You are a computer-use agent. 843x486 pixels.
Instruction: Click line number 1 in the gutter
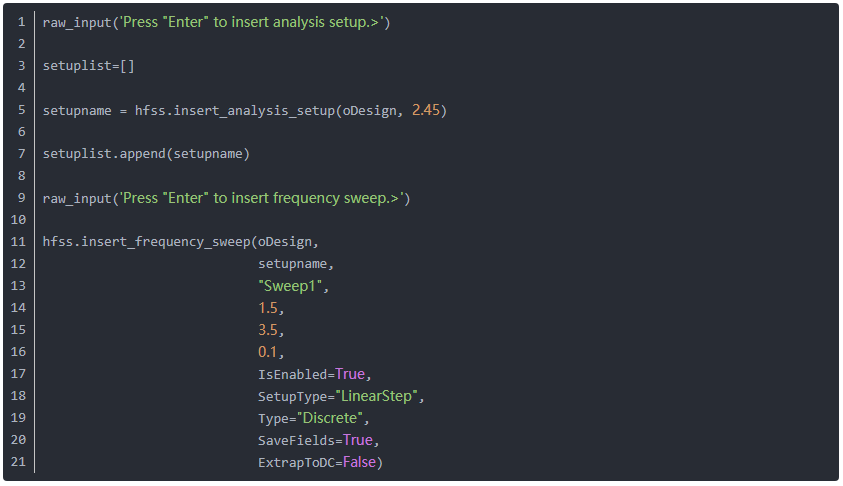pos(21,22)
